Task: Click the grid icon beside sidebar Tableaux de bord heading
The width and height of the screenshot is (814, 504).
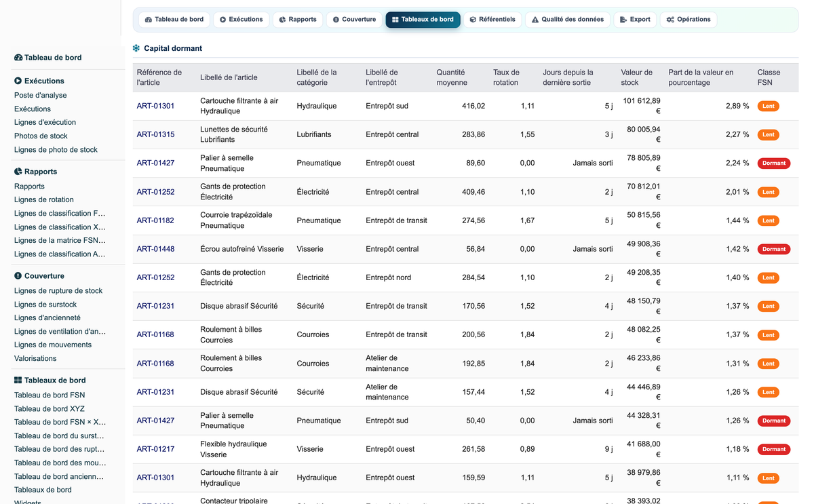Action: (x=18, y=381)
